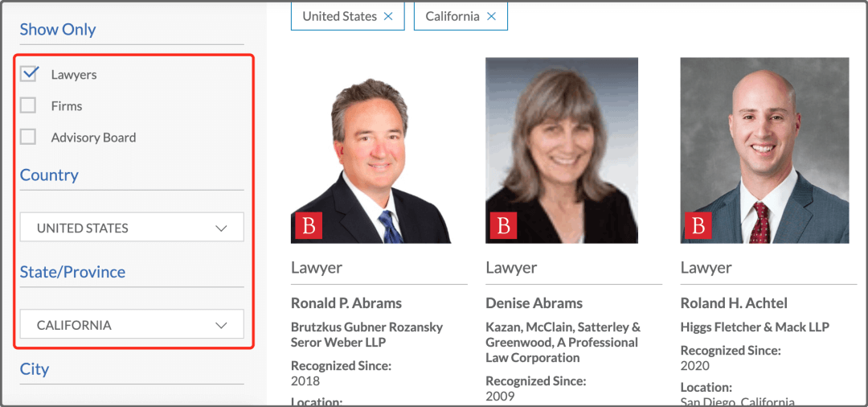Open the State/Province dropdown showing CALIFORNIA

(132, 324)
